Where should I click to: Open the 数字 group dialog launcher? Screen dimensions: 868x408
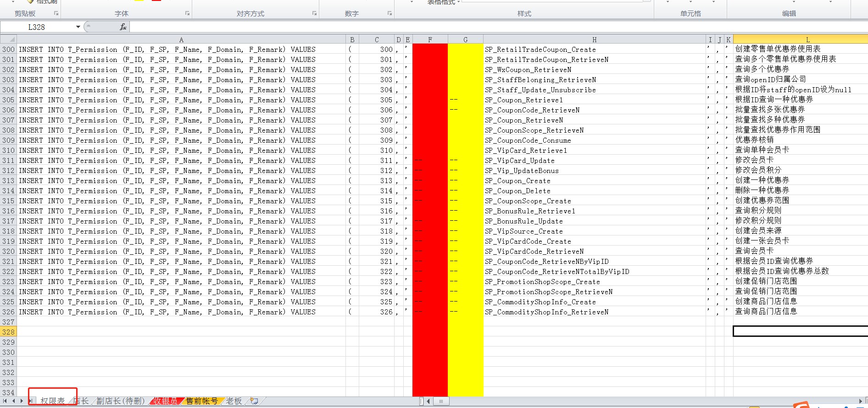(x=389, y=13)
